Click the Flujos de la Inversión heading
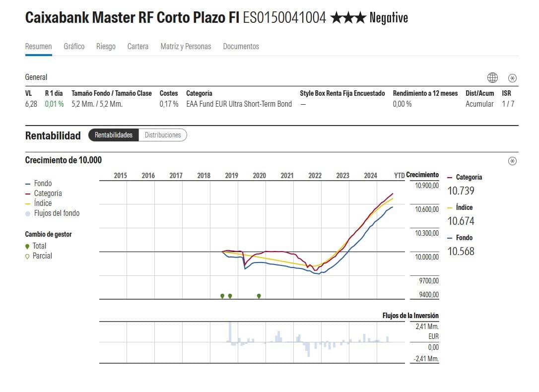The width and height of the screenshot is (539, 392). click(410, 316)
